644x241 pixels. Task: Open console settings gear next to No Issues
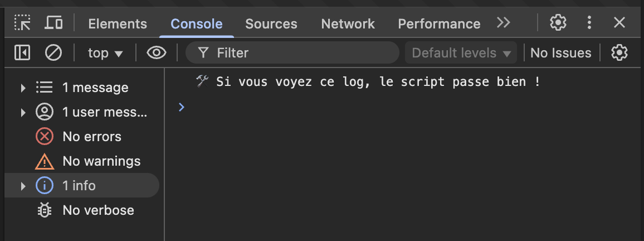pos(619,52)
